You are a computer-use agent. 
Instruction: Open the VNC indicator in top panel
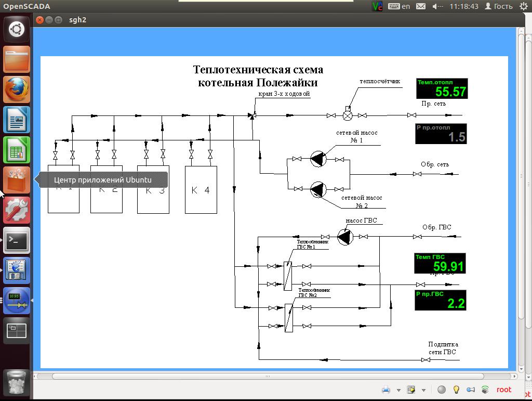(378, 6)
